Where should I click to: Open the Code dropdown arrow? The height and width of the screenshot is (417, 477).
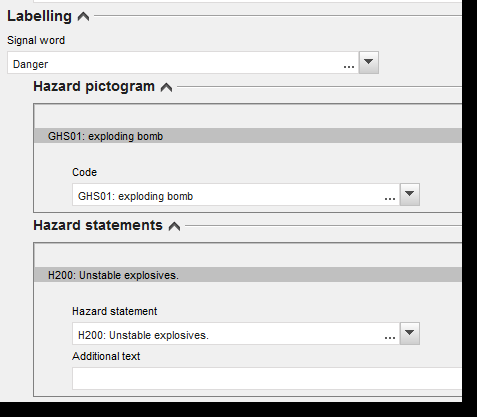(410, 194)
